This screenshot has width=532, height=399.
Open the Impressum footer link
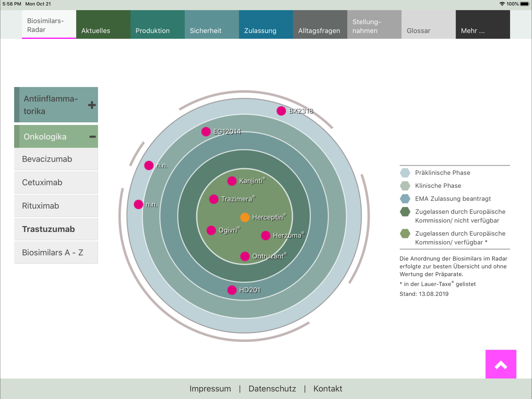(x=210, y=389)
